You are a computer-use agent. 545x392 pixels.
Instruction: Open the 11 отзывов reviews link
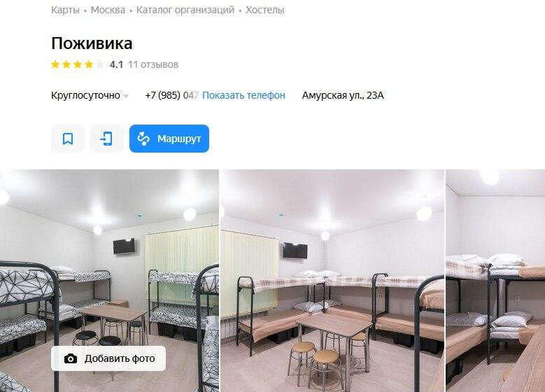[x=153, y=64]
